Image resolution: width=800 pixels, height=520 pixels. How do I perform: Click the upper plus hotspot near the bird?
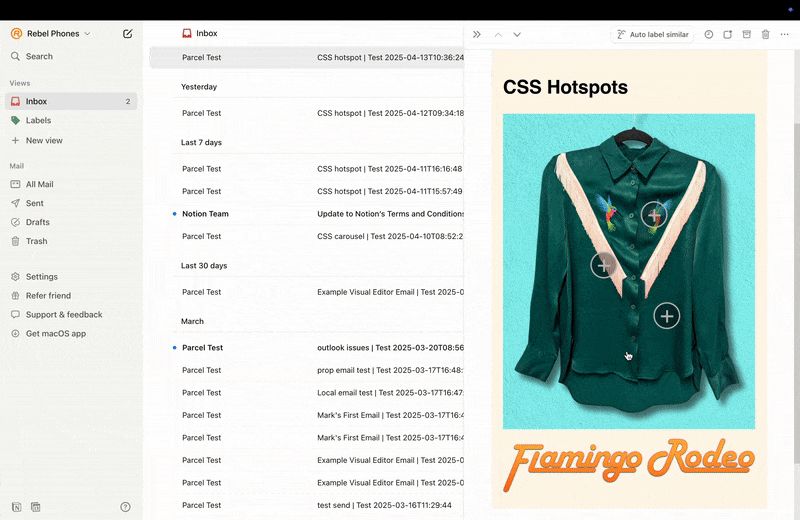[654, 214]
